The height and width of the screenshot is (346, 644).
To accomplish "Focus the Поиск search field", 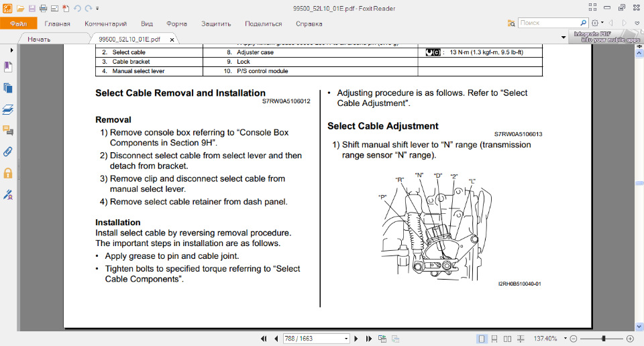I will coord(549,23).
